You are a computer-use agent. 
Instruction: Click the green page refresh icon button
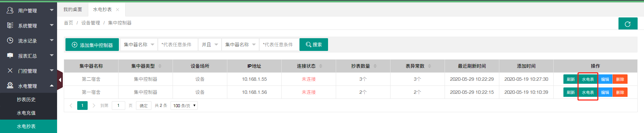pos(628,24)
